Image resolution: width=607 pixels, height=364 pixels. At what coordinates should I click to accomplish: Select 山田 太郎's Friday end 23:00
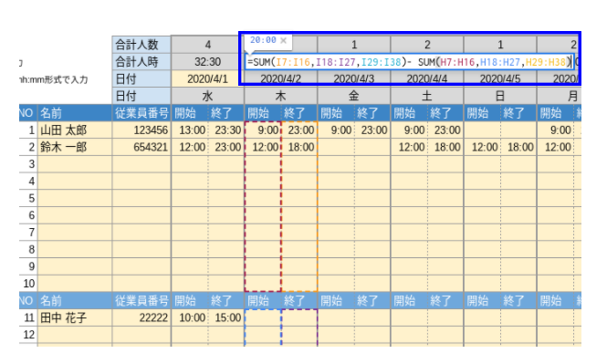coord(372,130)
